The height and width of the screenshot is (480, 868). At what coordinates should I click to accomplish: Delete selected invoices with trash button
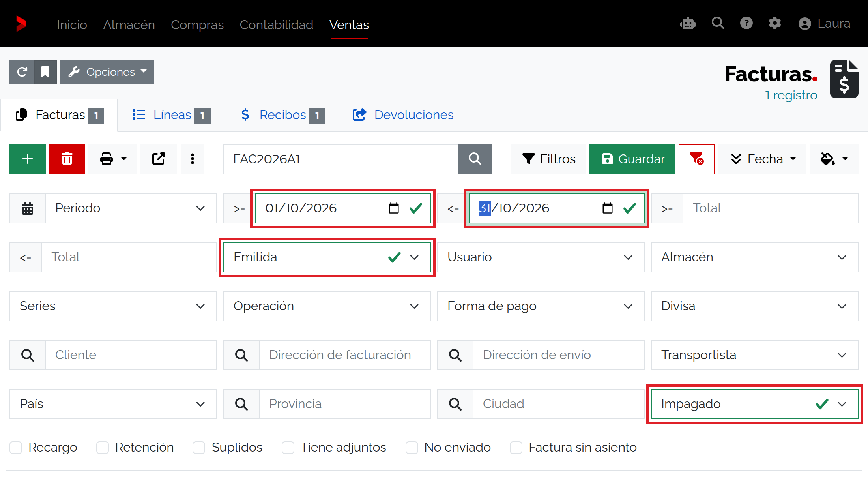[67, 159]
